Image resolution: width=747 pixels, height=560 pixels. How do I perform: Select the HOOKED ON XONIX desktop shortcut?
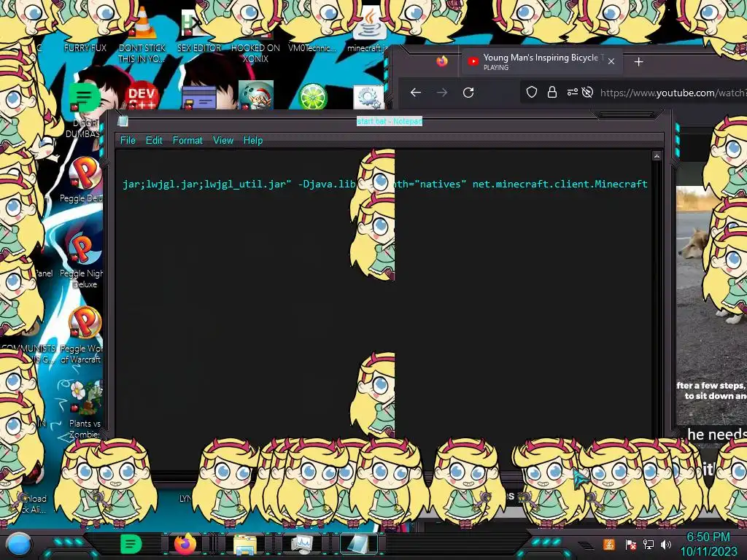coord(255,52)
